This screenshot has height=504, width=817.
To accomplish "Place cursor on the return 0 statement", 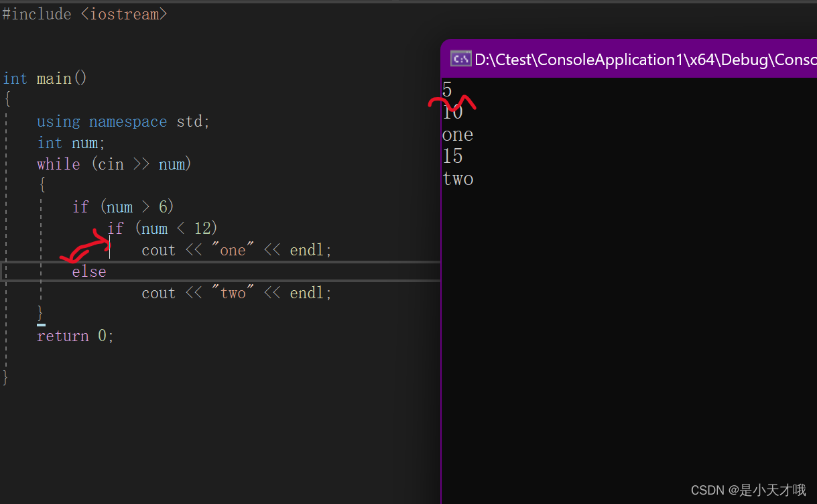I will coord(75,335).
